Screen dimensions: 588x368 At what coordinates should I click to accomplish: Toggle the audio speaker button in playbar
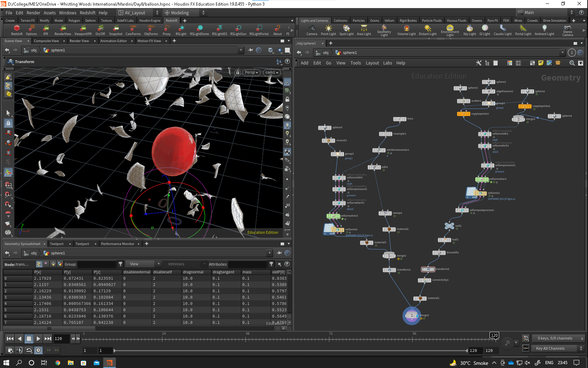coord(20,350)
